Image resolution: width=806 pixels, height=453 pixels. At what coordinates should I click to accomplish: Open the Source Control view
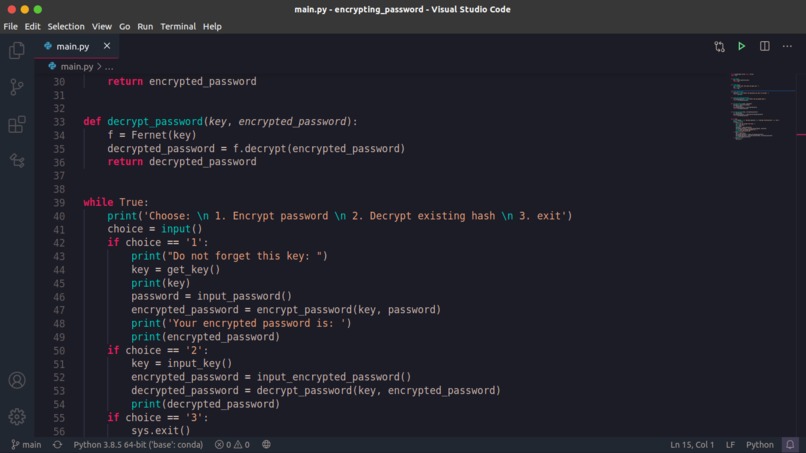click(17, 87)
